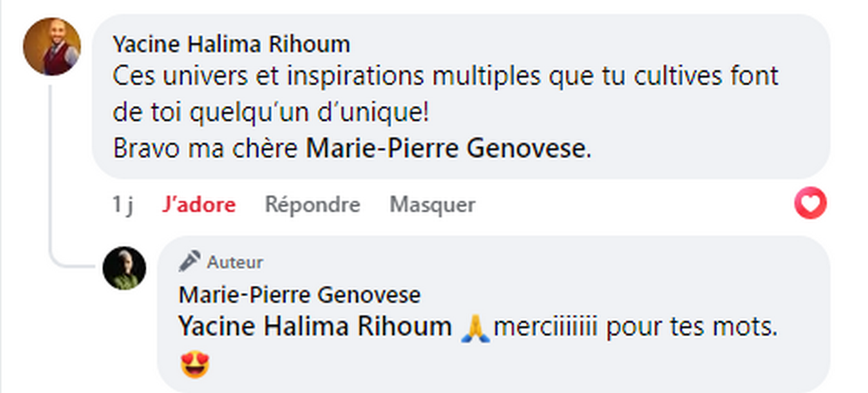Open Yacine Halima Rihoum mention in the reply
Viewport: 868px width, 393px height.
(x=315, y=327)
